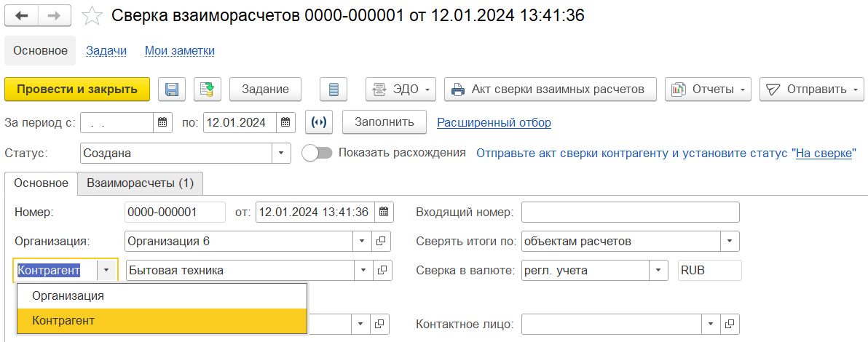868x342 pixels.
Task: Switch to the Взаиморасчеты (1) tab
Action: coord(140,183)
